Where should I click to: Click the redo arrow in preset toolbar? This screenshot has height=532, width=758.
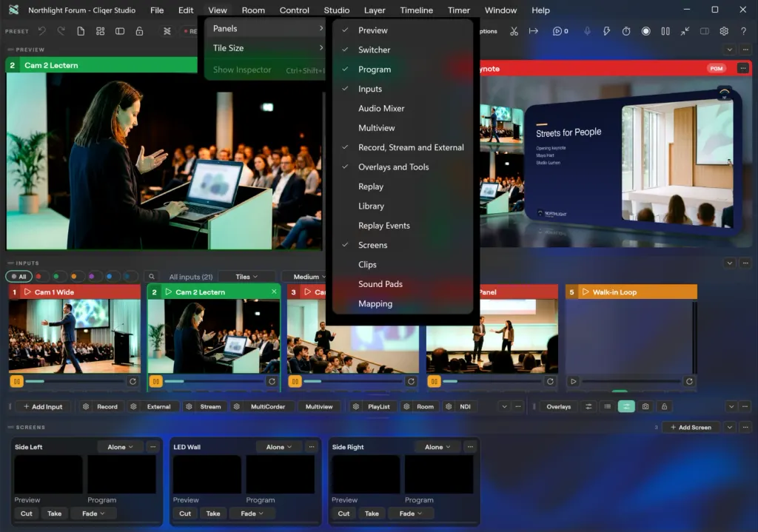tap(61, 31)
